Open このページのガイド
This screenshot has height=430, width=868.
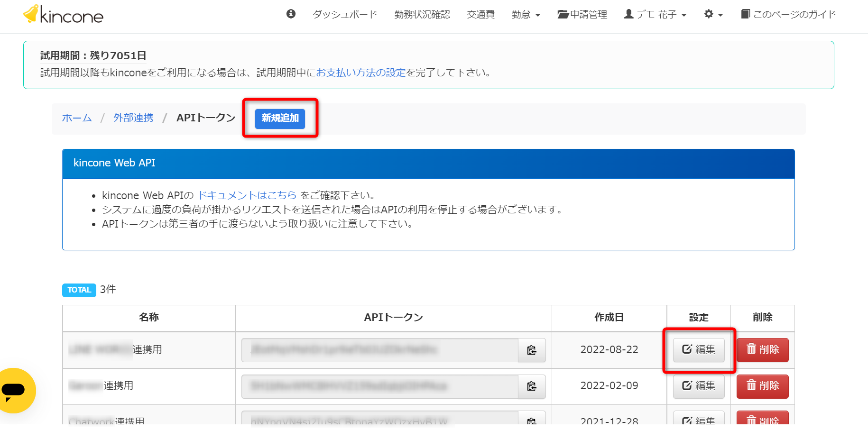click(788, 15)
